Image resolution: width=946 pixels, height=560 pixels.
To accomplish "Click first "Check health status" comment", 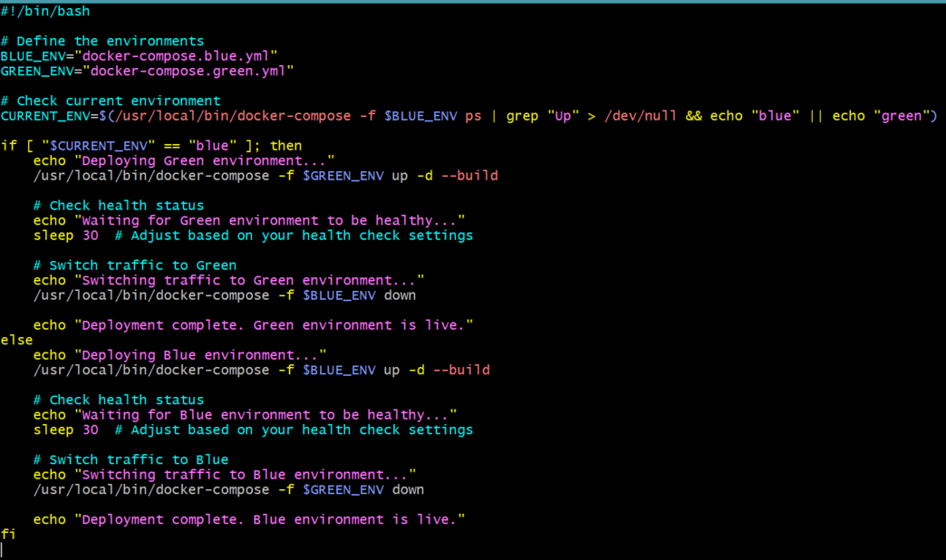I will (x=119, y=206).
